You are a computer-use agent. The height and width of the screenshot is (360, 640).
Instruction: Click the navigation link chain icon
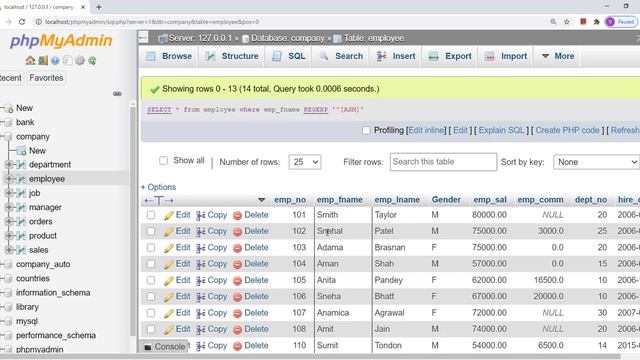tap(117, 94)
